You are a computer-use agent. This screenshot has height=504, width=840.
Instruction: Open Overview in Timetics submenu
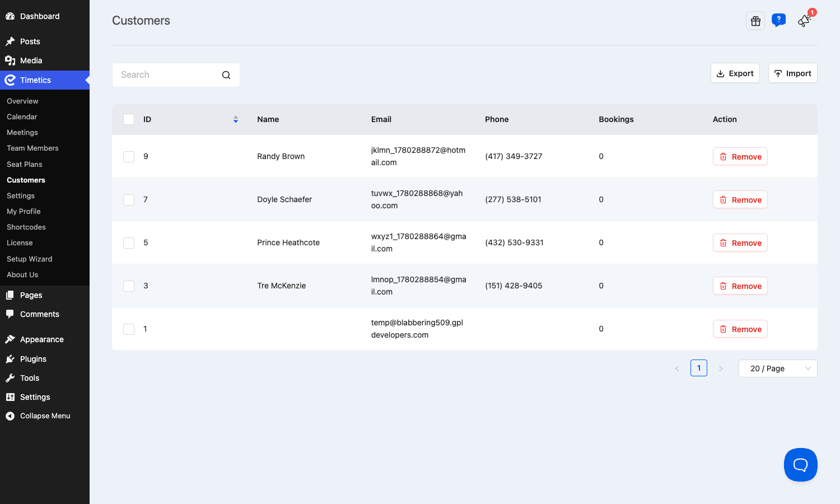22,101
